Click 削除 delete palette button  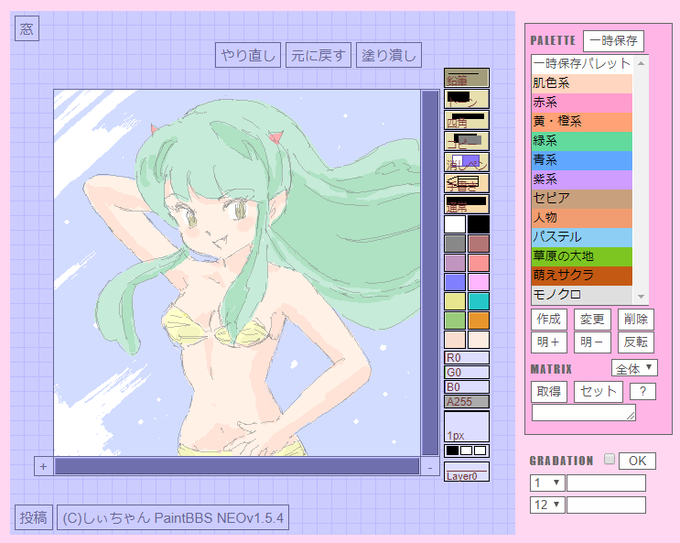pyautogui.click(x=636, y=319)
